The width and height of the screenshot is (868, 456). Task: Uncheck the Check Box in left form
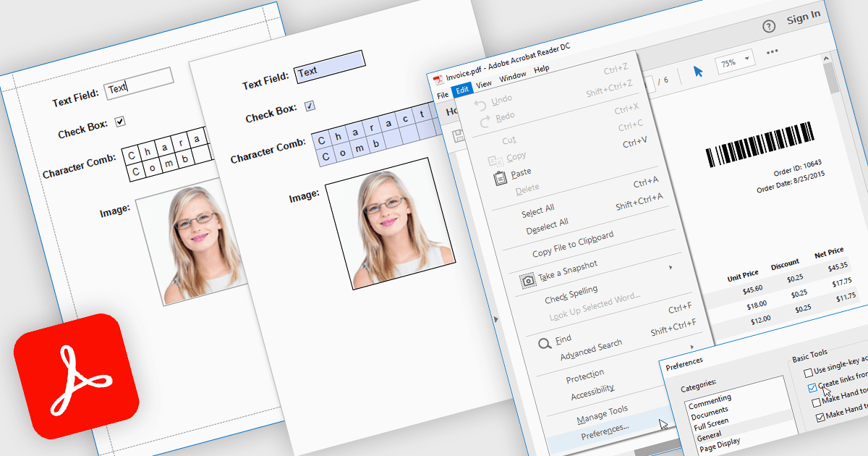coord(120,122)
